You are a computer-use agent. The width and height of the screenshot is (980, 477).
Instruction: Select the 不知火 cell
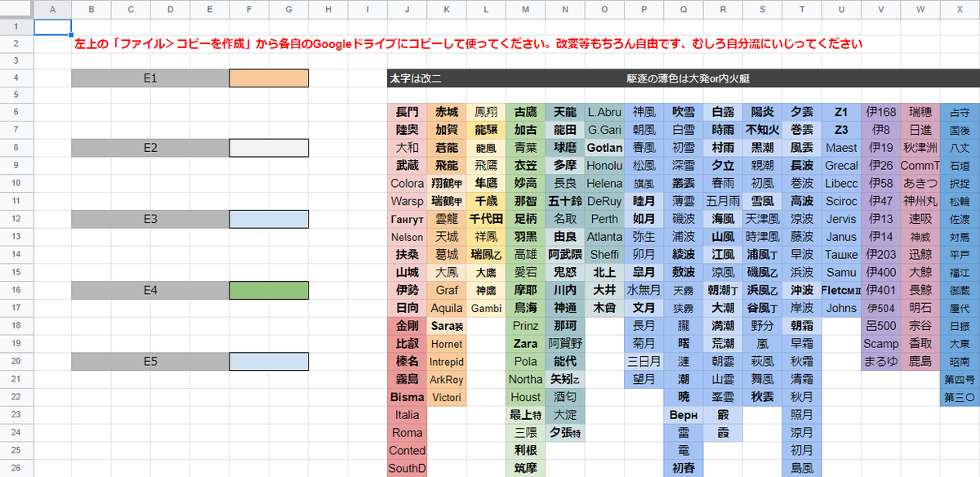[762, 130]
